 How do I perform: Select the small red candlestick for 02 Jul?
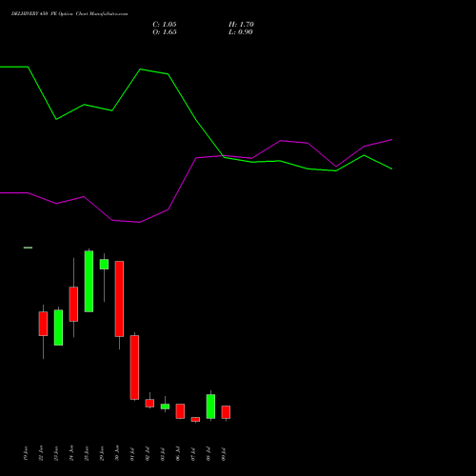click(149, 403)
